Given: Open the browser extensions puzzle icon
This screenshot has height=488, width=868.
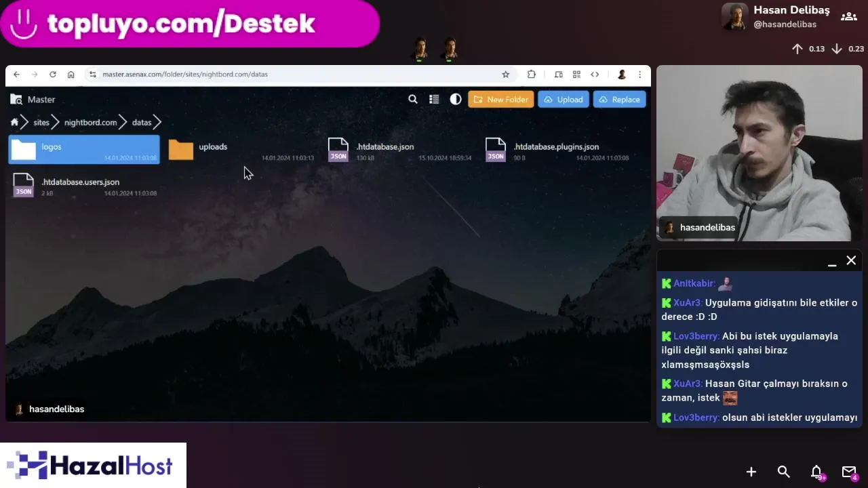Looking at the screenshot, I should click(x=532, y=75).
